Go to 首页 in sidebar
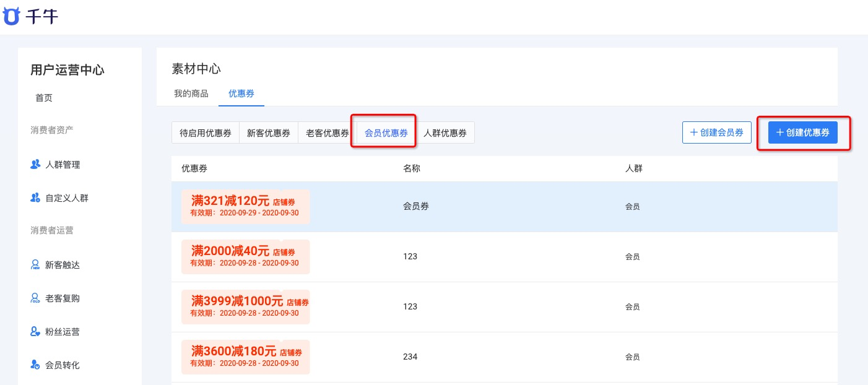868x385 pixels. (44, 98)
